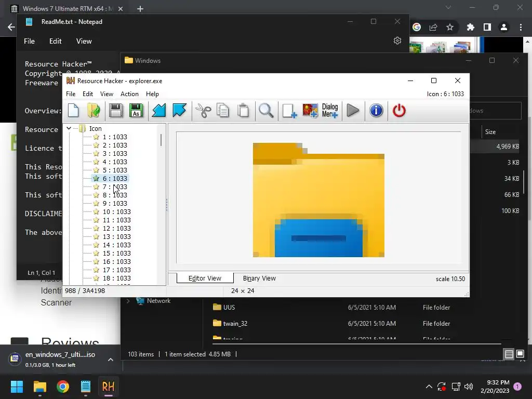
Task: Open Resource Hacker Action menu
Action: tap(129, 94)
